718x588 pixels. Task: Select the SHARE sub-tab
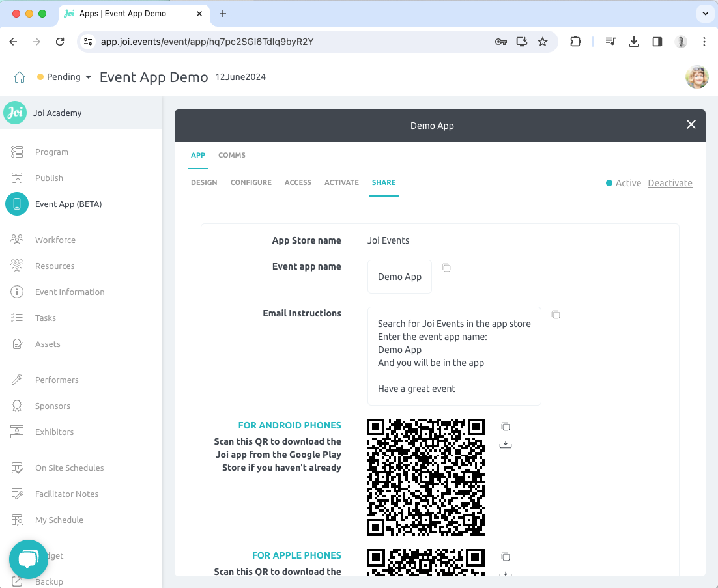[x=384, y=182]
